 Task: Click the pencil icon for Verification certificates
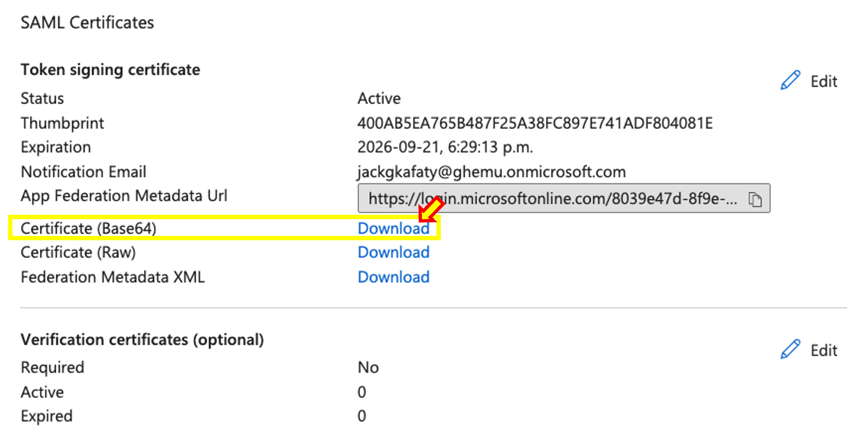[790, 350]
